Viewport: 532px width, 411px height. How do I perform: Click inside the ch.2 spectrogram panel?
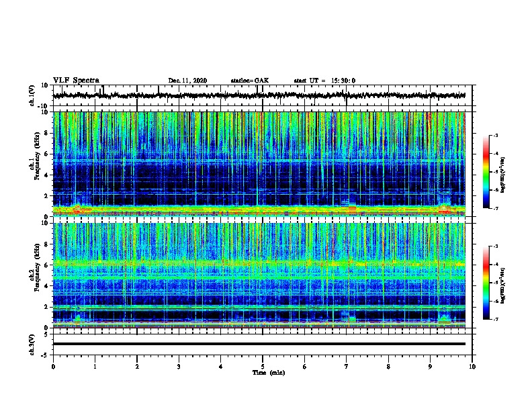point(259,275)
